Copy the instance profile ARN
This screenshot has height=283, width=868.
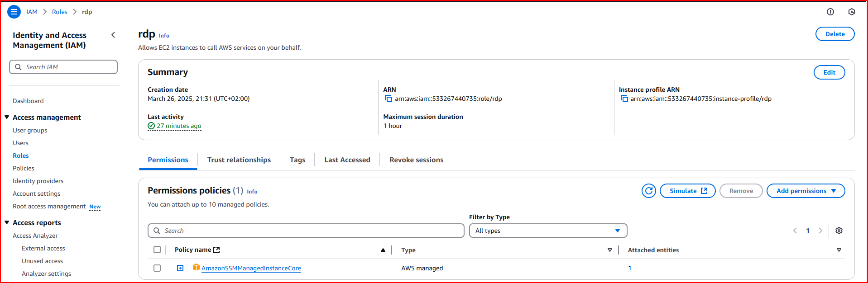coord(624,99)
